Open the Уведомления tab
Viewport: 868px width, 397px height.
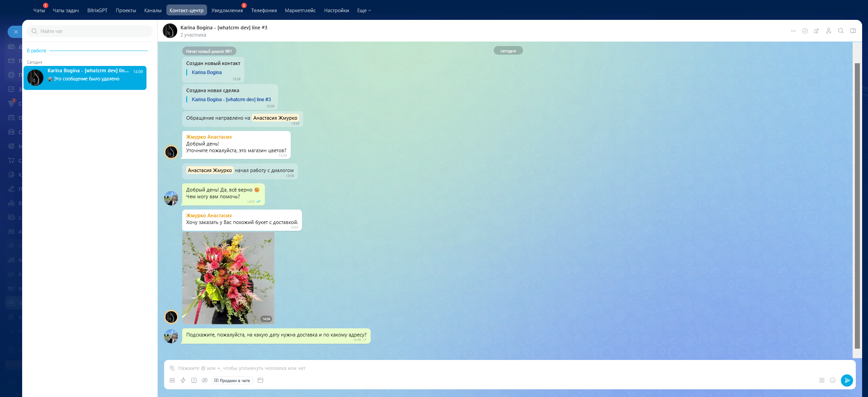click(x=227, y=10)
